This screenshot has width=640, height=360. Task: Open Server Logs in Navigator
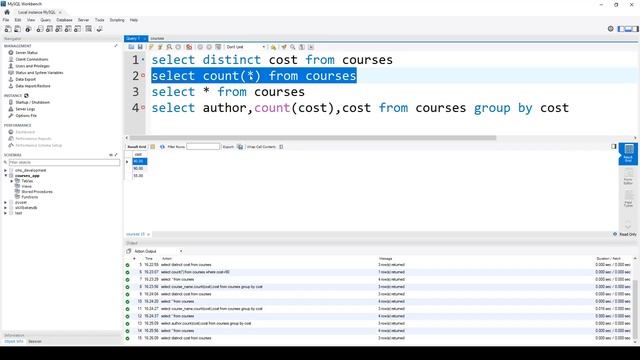(25, 109)
